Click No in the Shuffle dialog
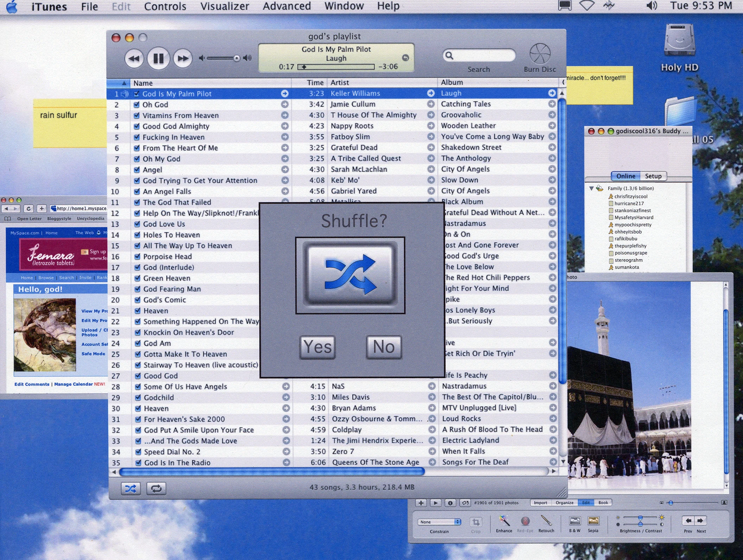Screen dimensions: 743x560 tap(383, 347)
